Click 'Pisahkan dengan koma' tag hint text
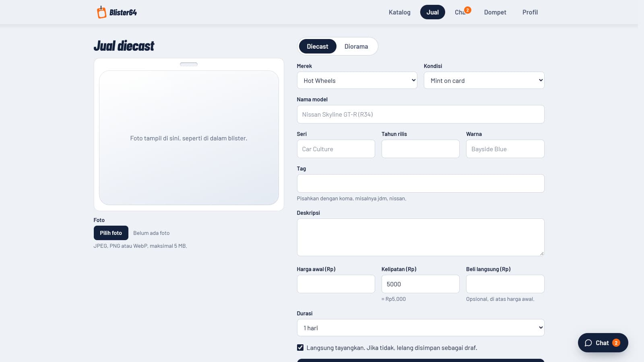644x362 pixels. point(351,198)
